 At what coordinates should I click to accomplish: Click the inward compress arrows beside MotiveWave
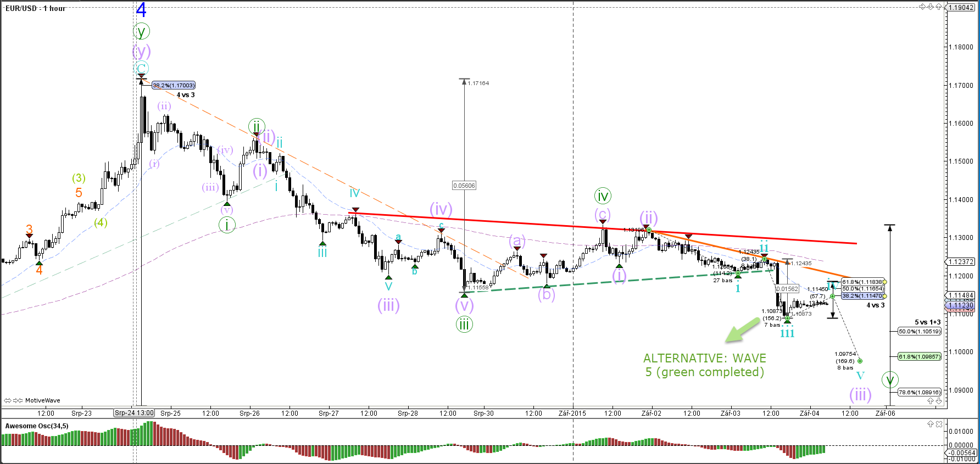click(18, 400)
